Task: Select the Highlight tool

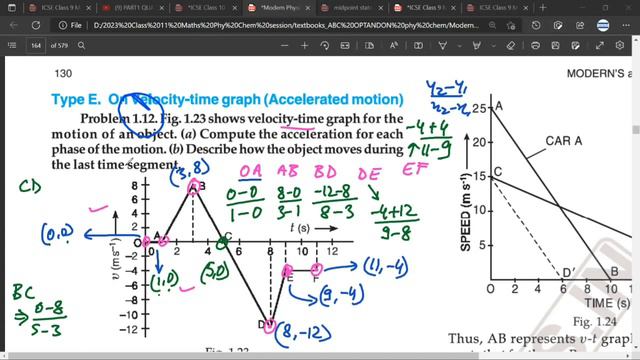Action: point(476,45)
